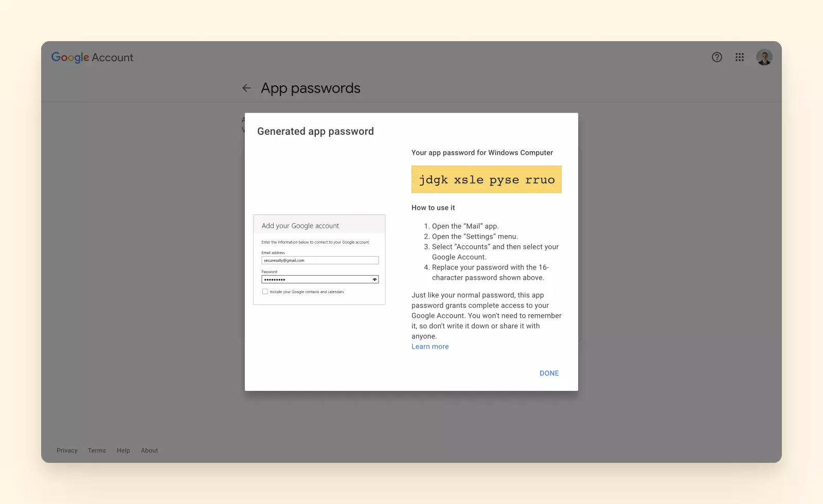Viewport: 823px width, 504px height.
Task: Open the Learn more link
Action: click(430, 347)
